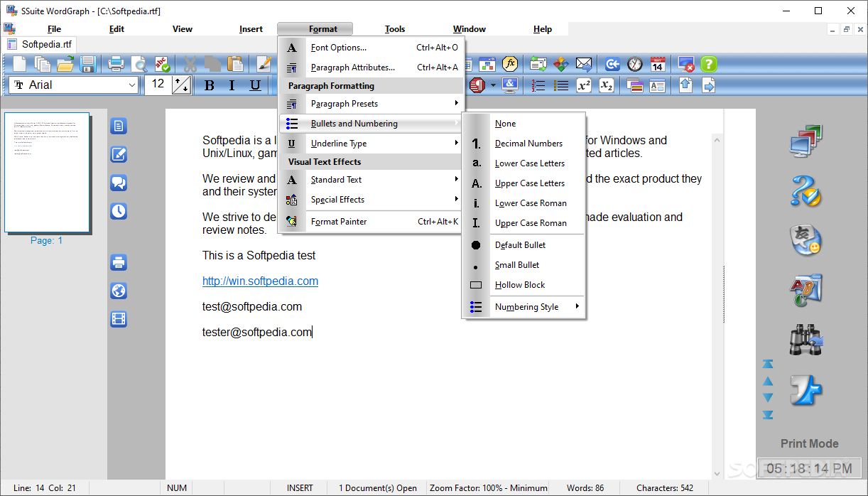Save with the floppy disk icon
Viewport: 868px width, 496px height.
coord(88,64)
